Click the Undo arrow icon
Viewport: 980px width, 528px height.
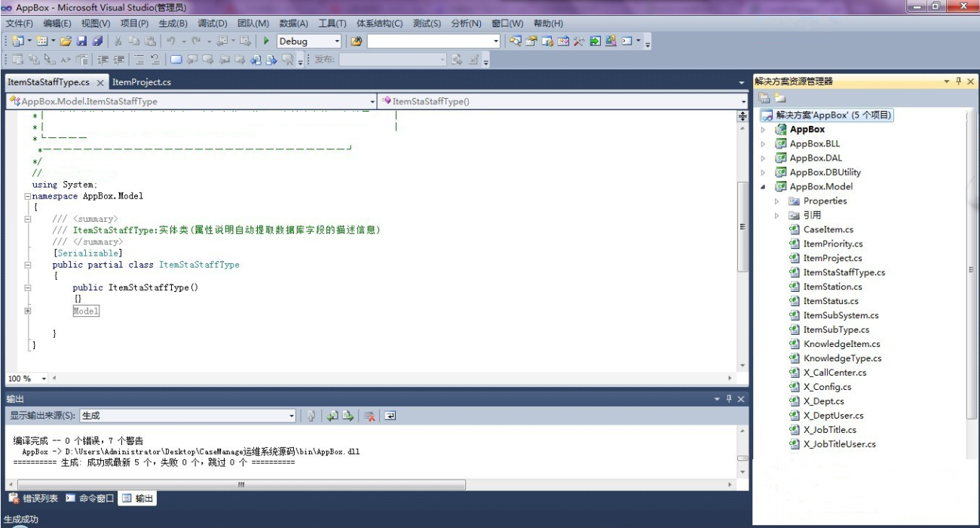[x=171, y=41]
